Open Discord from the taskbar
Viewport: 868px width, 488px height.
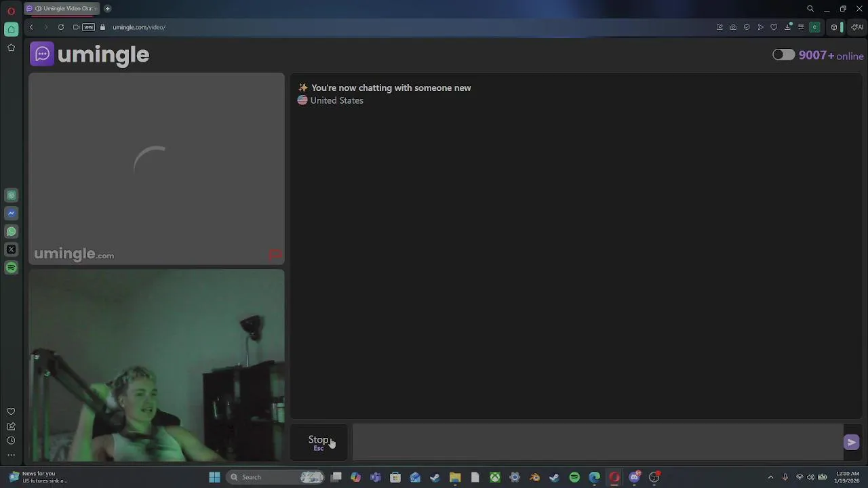pos(635,477)
